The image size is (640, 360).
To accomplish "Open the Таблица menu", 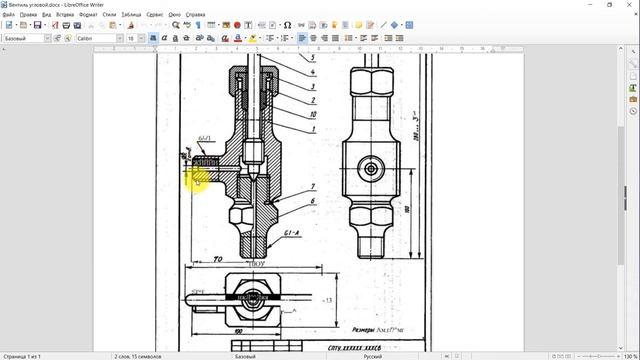I will click(x=131, y=14).
